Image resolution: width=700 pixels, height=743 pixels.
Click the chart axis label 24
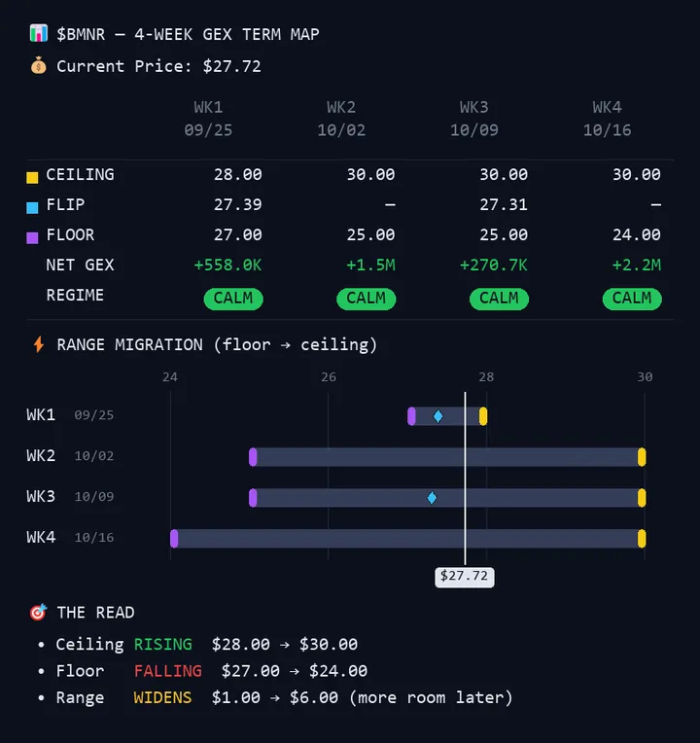[170, 376]
